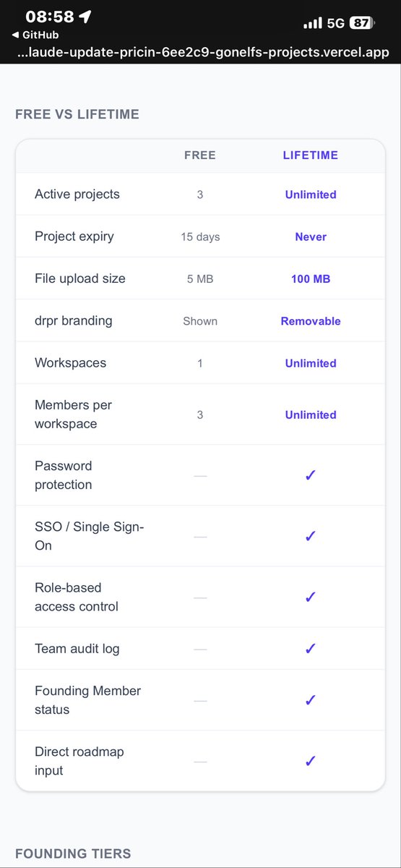The width and height of the screenshot is (401, 868).
Task: Click the Password protection checkmark
Action: pyautogui.click(x=311, y=475)
